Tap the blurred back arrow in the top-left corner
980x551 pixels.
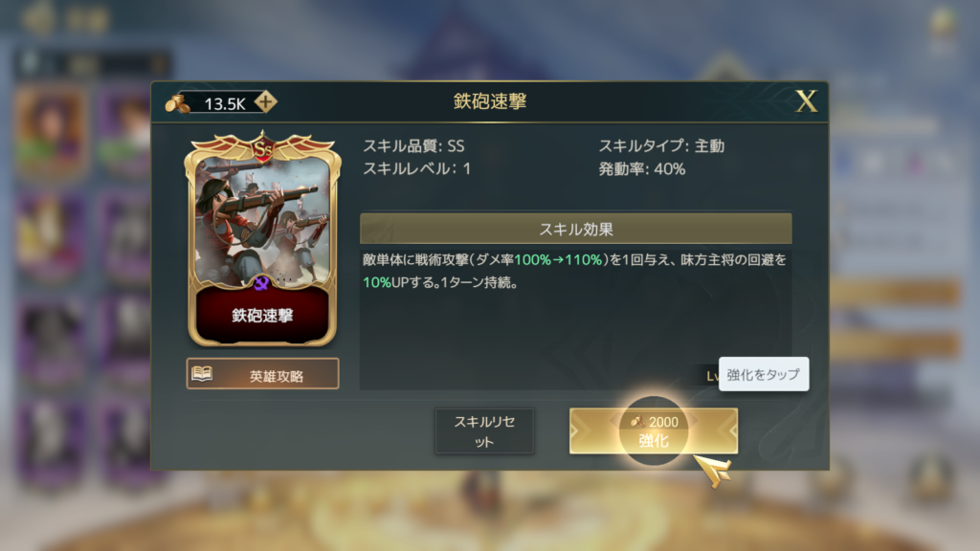tap(37, 19)
